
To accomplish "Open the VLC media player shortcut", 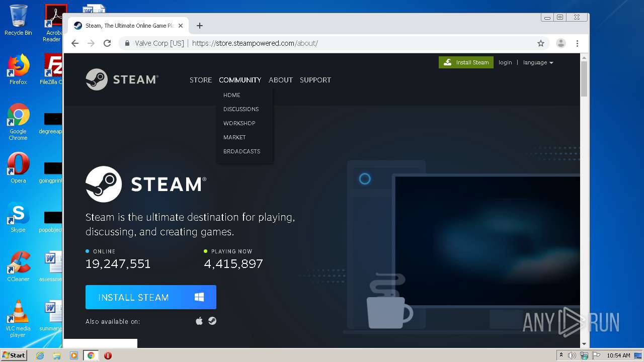I will tap(18, 319).
